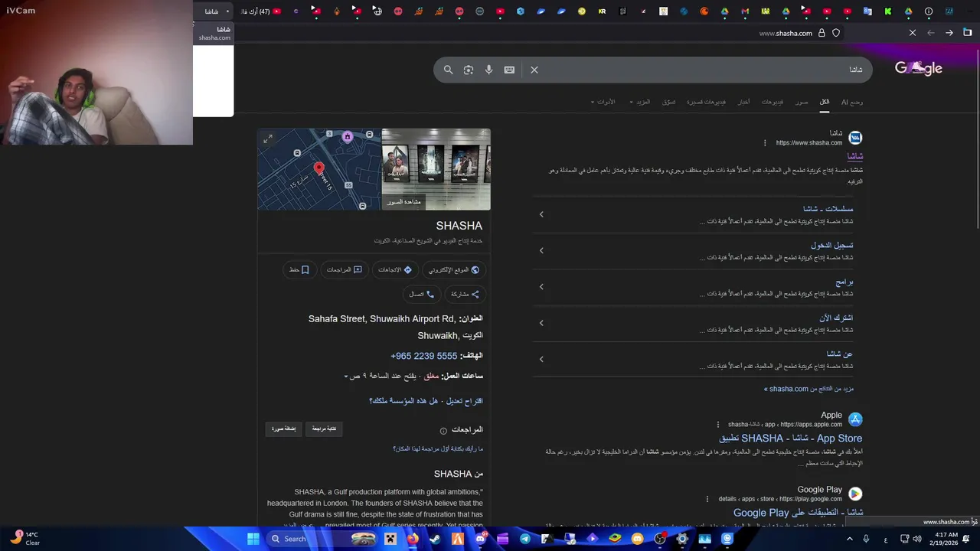Open three-dot menu beside shasha.com result
980x551 pixels.
[764, 143]
